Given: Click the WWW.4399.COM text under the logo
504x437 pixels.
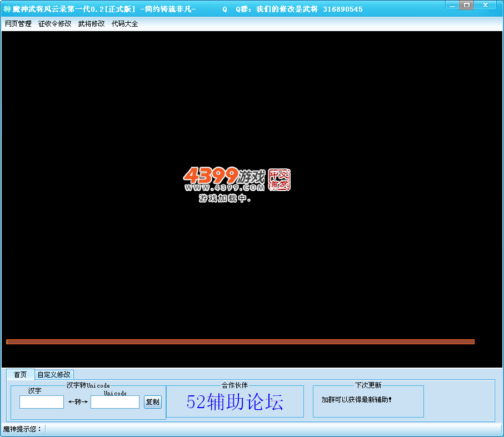Looking at the screenshot, I should pyautogui.click(x=224, y=188).
